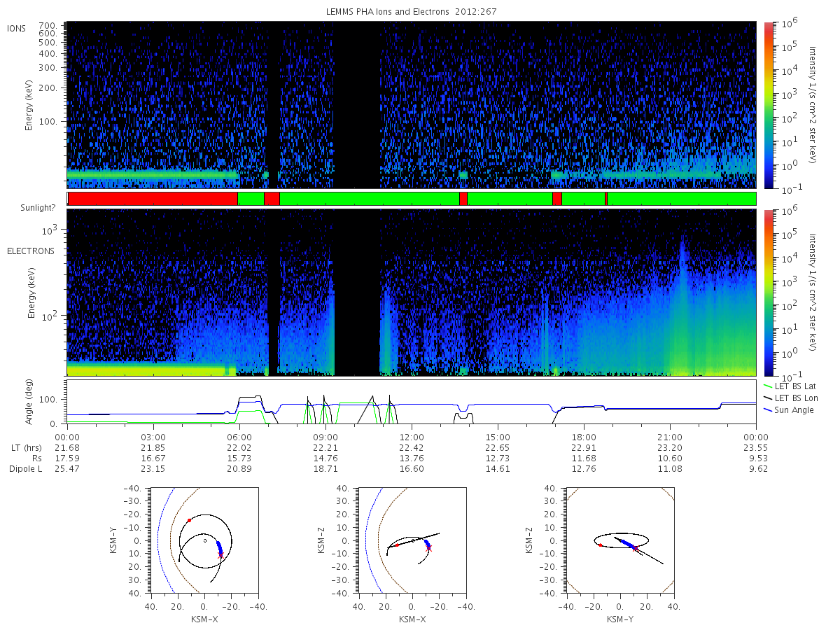Open the KSM-X versus KSM-Y orbit plot
The image size is (840, 630).
coord(204,540)
